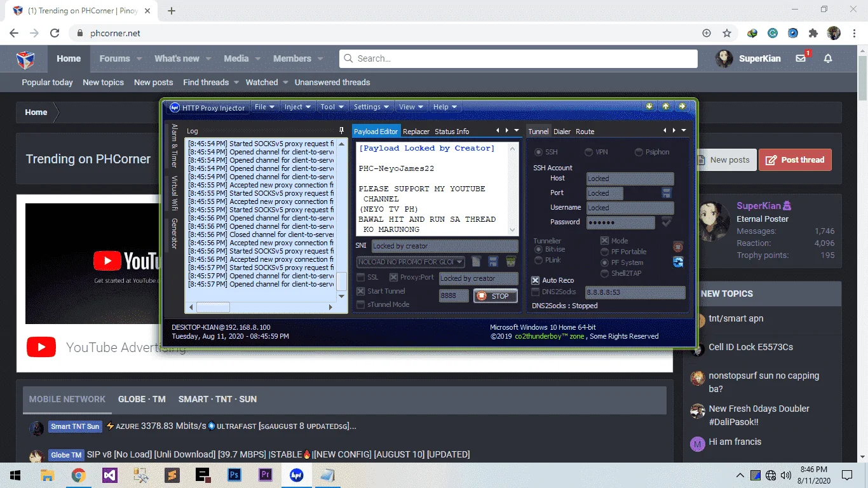Open the Tool menu dropdown
Screen dimensions: 868x488
[332, 107]
